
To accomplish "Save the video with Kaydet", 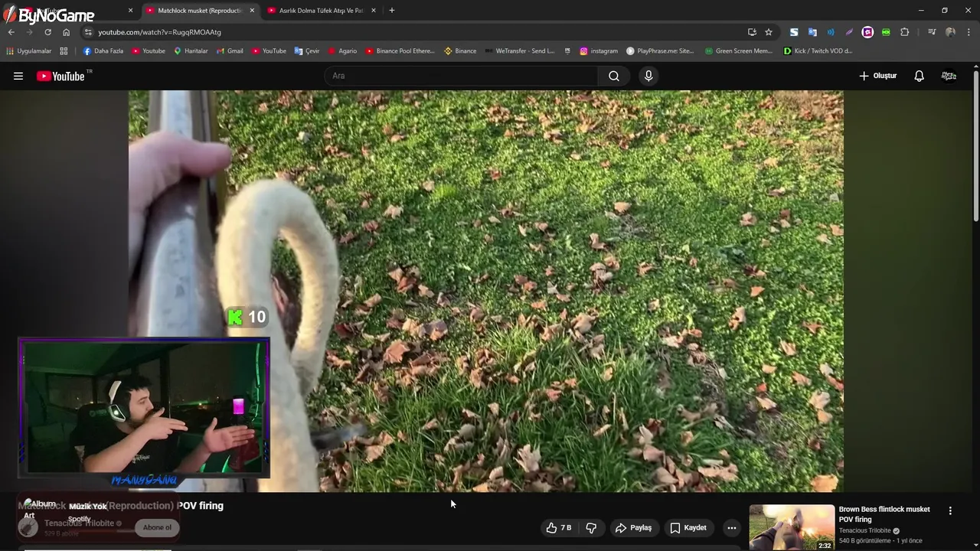I will point(688,528).
